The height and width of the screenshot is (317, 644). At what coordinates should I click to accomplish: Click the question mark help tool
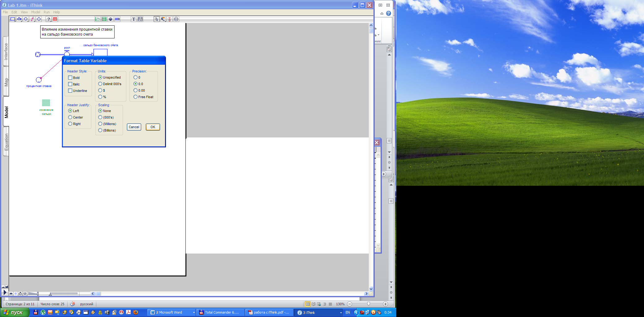49,19
